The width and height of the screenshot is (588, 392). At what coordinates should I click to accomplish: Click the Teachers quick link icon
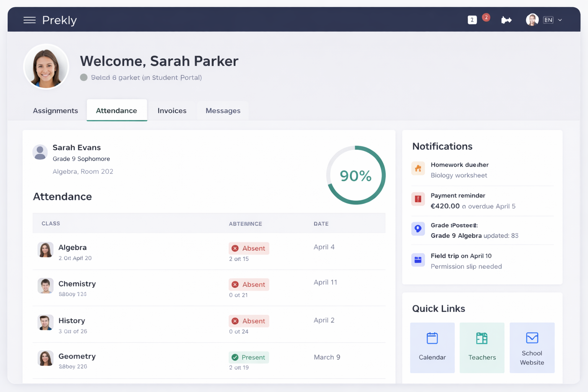(x=482, y=338)
